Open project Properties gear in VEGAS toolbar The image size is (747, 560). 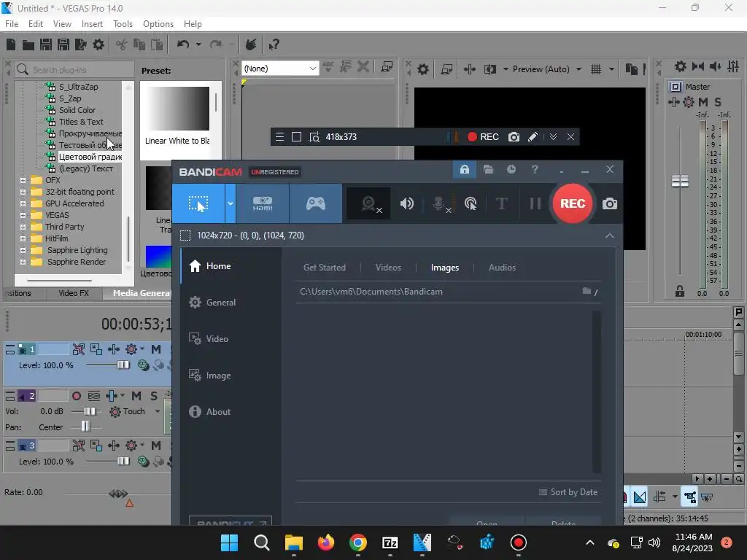tap(98, 44)
